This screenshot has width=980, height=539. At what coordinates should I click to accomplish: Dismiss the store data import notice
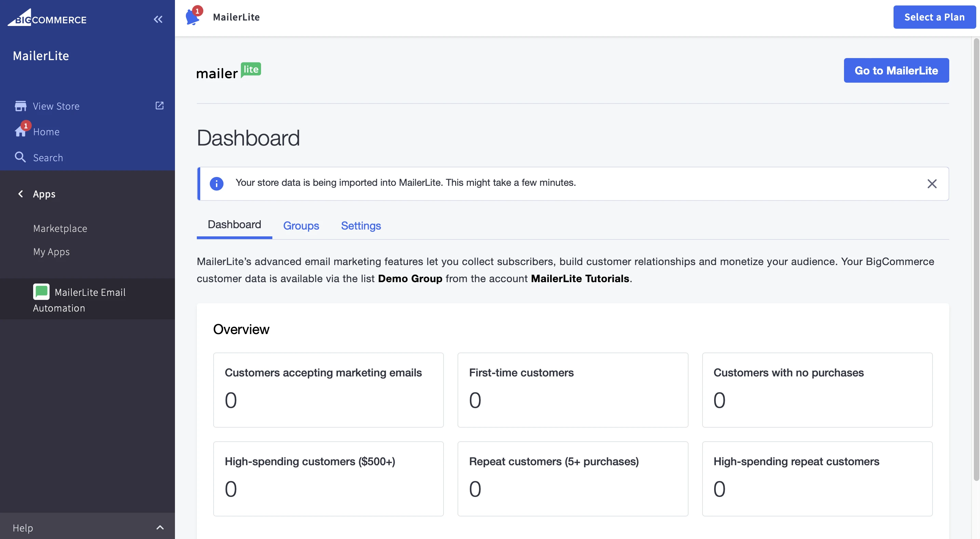click(x=932, y=184)
